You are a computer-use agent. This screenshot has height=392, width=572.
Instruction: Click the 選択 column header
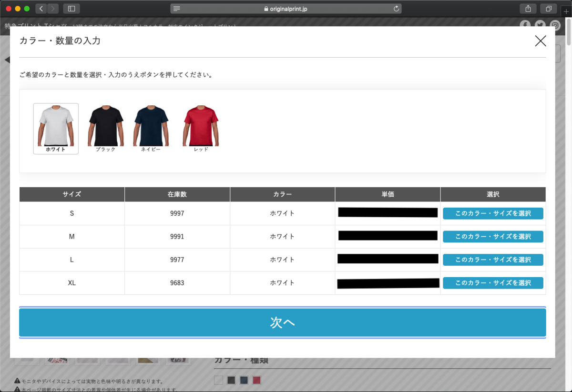click(493, 194)
